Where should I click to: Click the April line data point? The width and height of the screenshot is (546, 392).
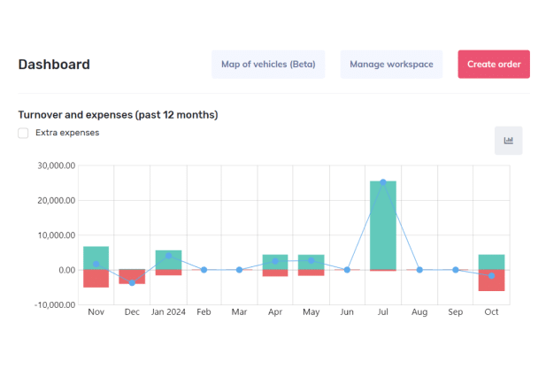point(275,261)
